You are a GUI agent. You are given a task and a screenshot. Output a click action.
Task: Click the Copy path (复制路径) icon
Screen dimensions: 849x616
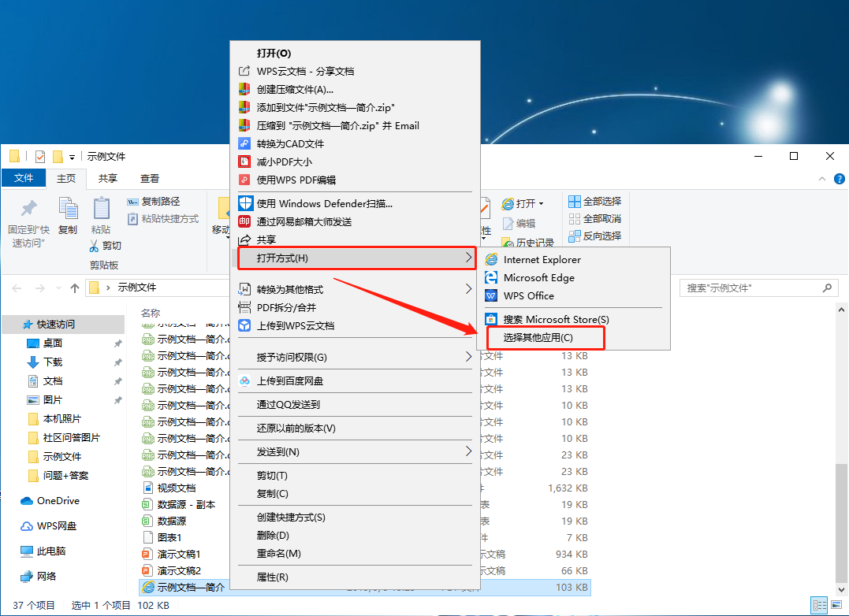pyautogui.click(x=133, y=201)
